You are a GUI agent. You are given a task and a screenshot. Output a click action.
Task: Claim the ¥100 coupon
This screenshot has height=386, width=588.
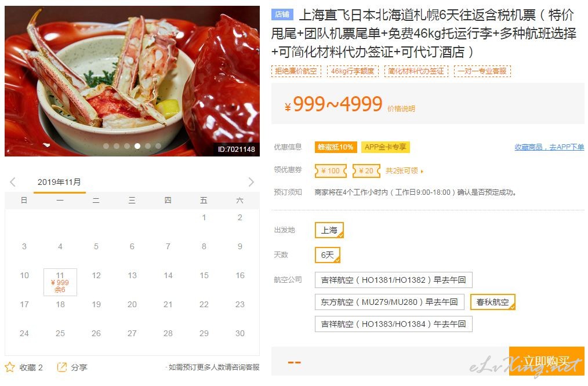tap(331, 171)
